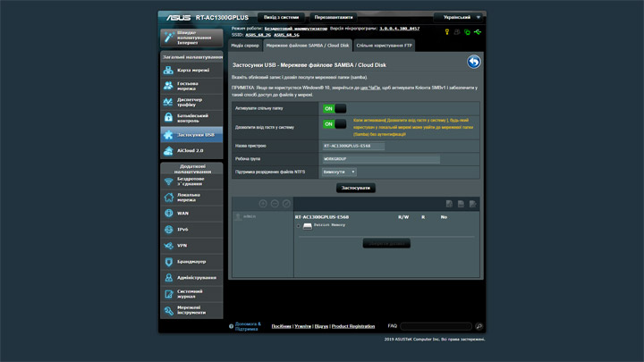Viewport: 644px width, 362px height.
Task: Open the Посібник manual link
Action: (x=282, y=326)
